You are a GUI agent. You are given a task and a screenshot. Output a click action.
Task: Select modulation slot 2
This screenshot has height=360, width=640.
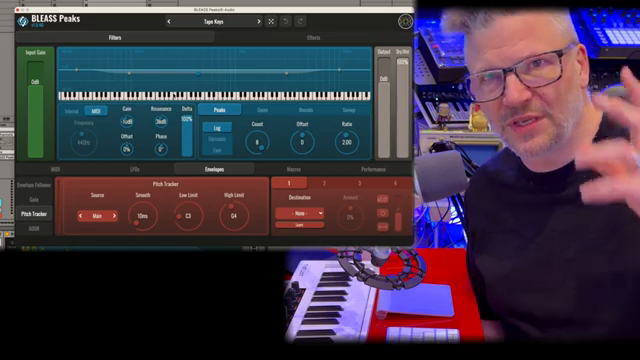(324, 184)
